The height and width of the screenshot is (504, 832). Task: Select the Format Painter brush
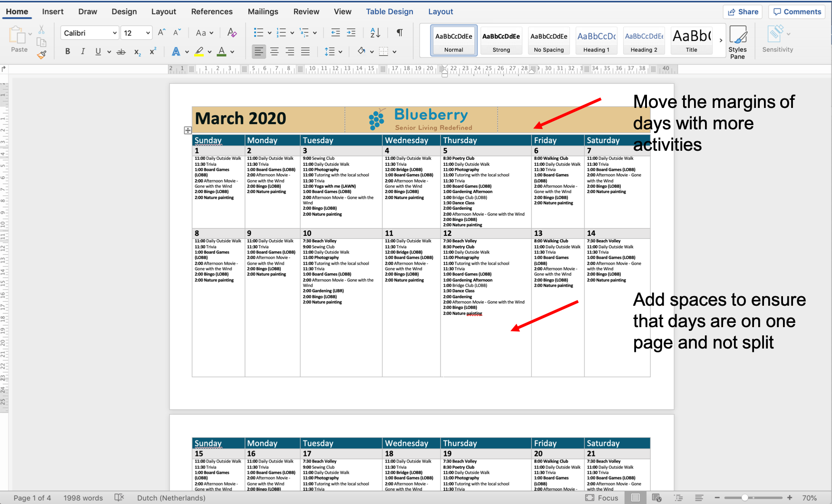coord(41,55)
